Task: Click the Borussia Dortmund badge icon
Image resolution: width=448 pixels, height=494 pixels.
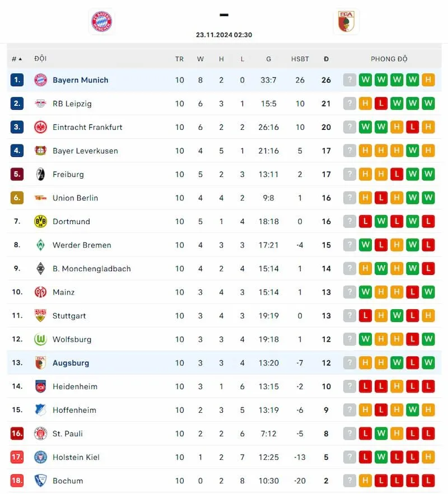Action: pyautogui.click(x=40, y=221)
